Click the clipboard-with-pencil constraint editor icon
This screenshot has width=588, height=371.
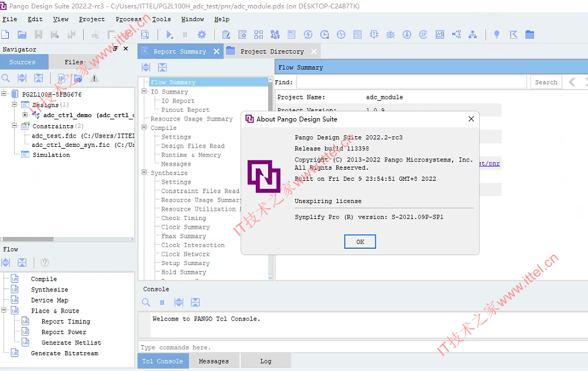point(226,35)
